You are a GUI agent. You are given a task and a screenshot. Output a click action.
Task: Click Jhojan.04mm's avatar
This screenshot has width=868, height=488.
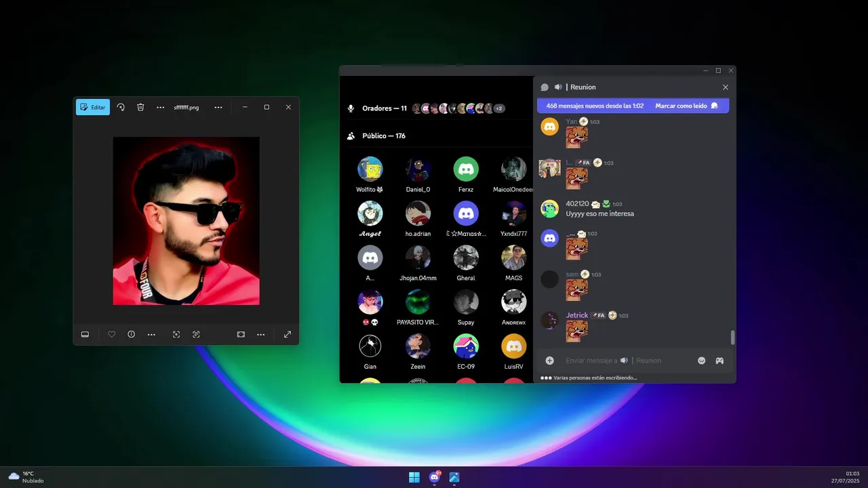click(x=418, y=258)
